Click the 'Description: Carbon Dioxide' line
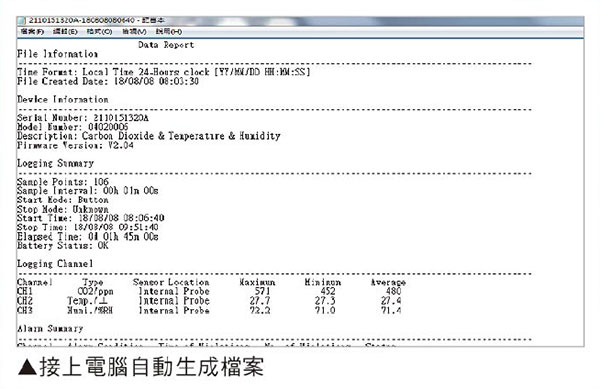 [149, 136]
